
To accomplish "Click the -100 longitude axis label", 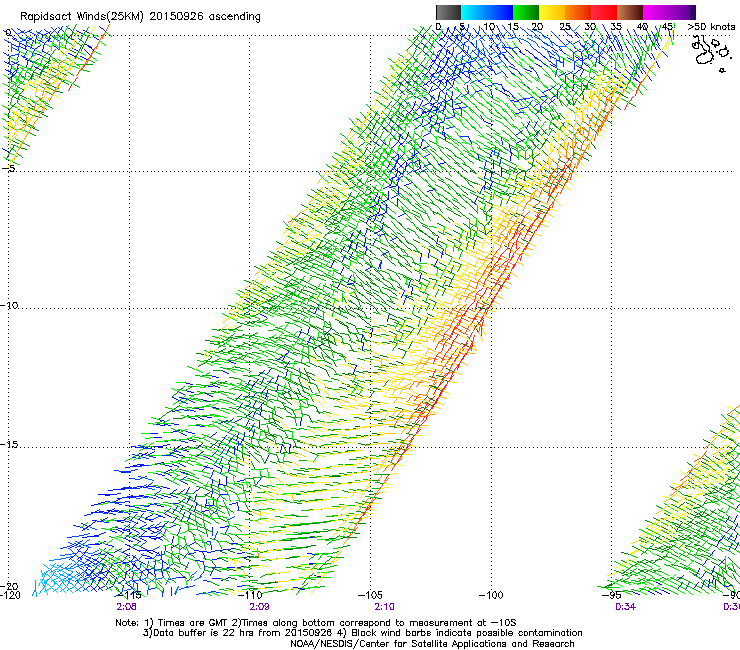I will coord(491,595).
